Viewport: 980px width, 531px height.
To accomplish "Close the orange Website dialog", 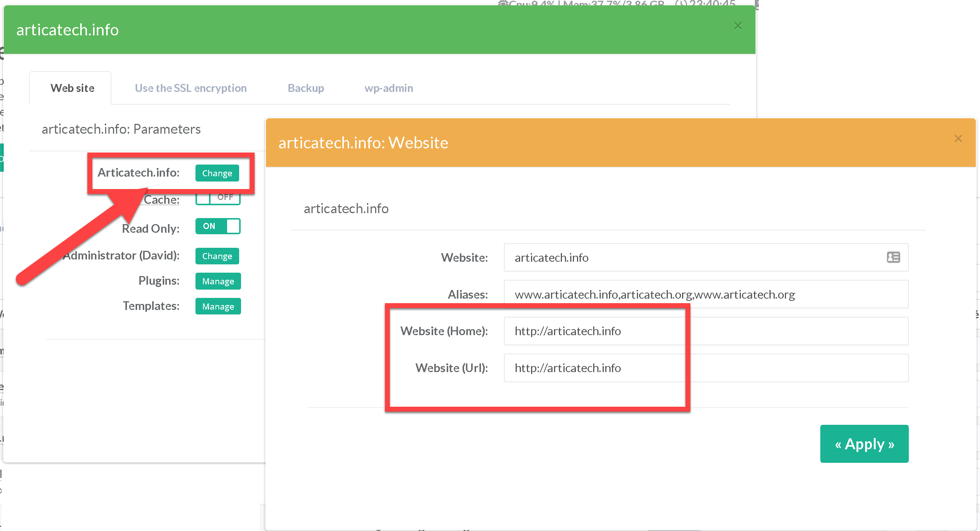I will pyautogui.click(x=958, y=139).
